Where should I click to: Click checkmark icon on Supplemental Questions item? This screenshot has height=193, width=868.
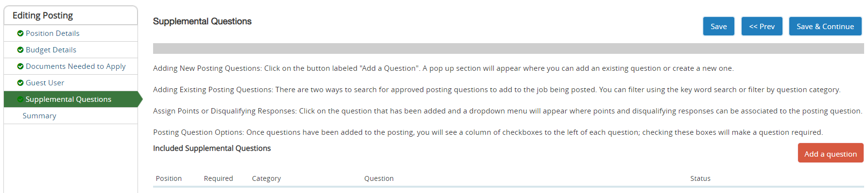pyautogui.click(x=20, y=99)
